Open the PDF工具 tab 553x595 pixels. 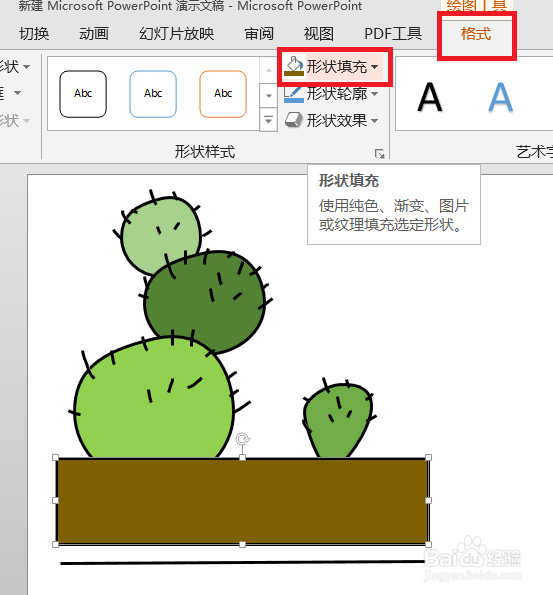coord(393,34)
